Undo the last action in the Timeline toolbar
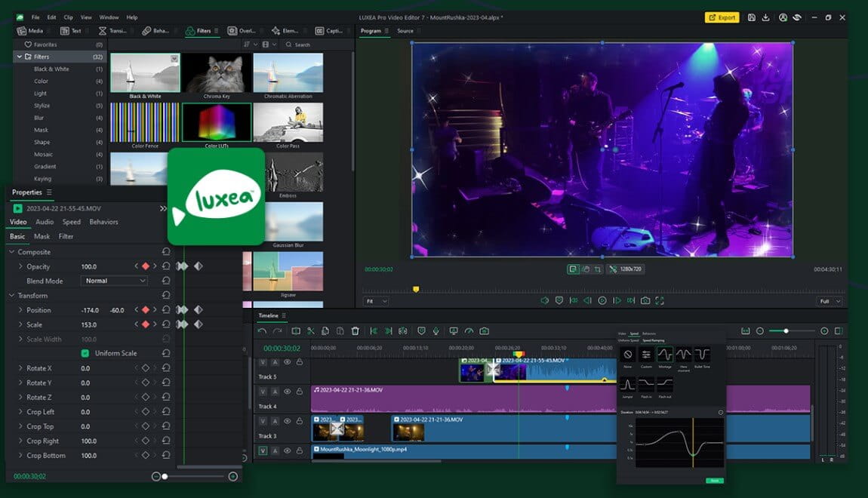Screen dimensions: 868x498 (x=262, y=331)
